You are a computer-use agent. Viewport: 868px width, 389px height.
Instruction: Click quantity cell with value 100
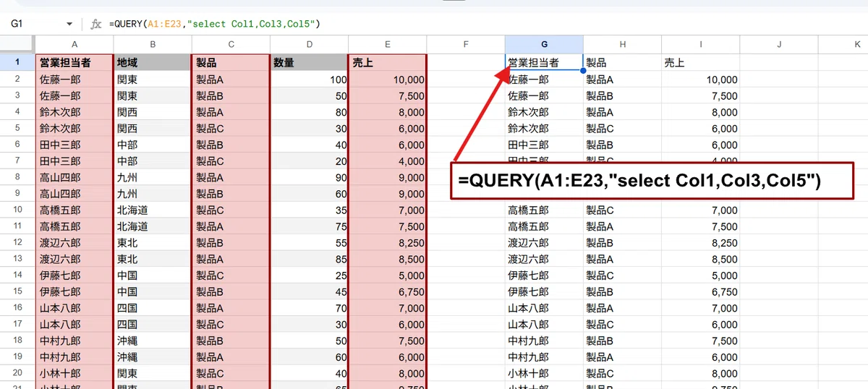pos(309,80)
